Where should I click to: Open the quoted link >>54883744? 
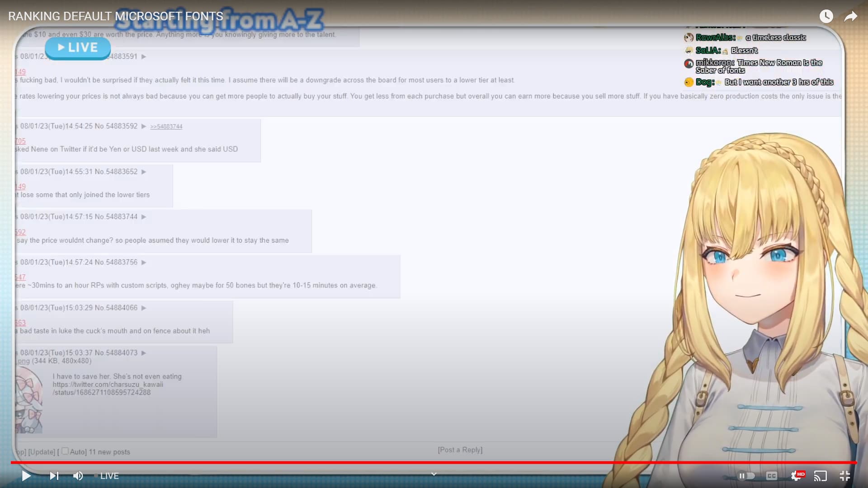(x=166, y=127)
